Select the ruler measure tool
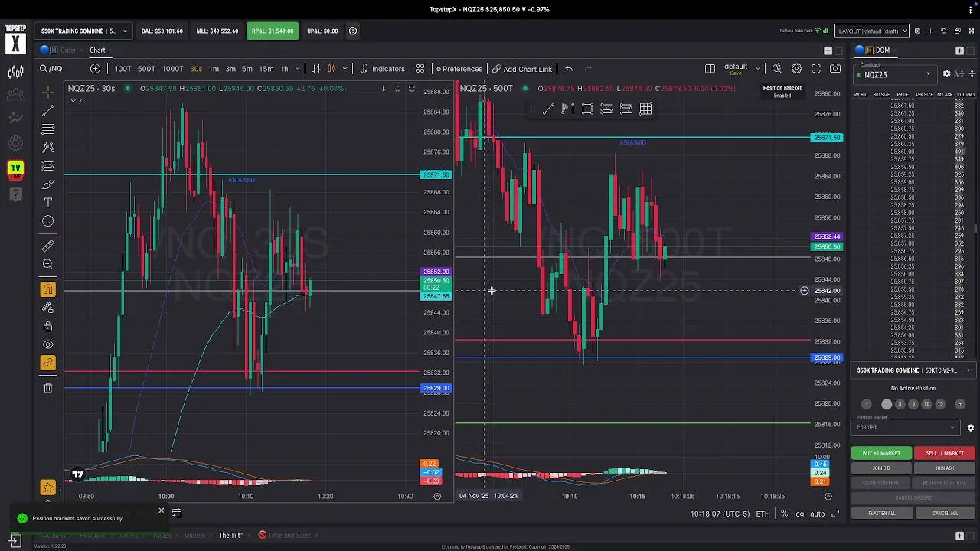This screenshot has height=551, width=980. pos(48,246)
